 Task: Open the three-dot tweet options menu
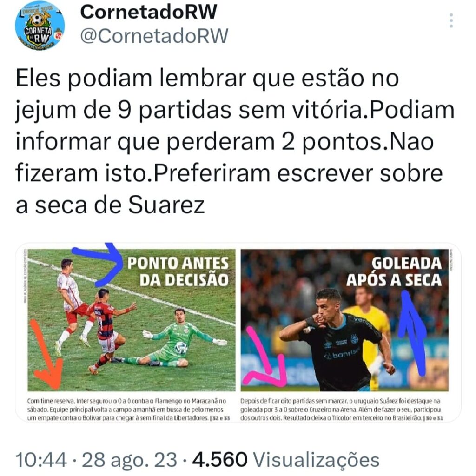coord(451,20)
